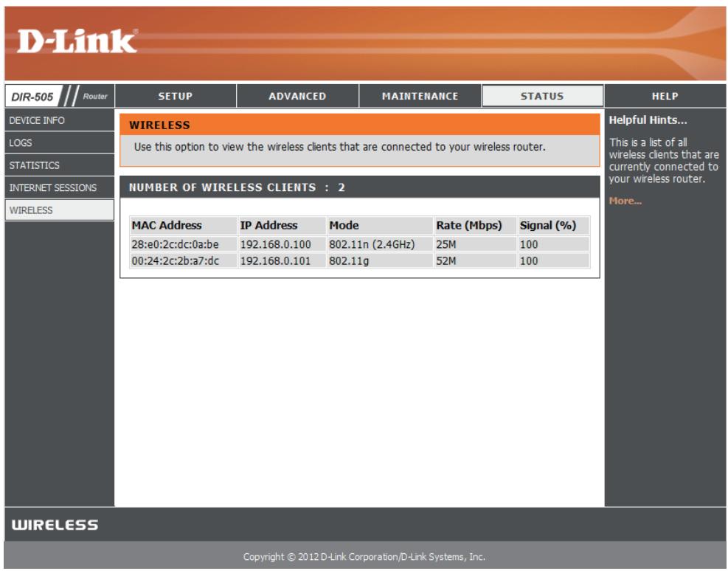Click the DIR-505 model label
Screen dimensions: 728x571
pyautogui.click(x=32, y=97)
